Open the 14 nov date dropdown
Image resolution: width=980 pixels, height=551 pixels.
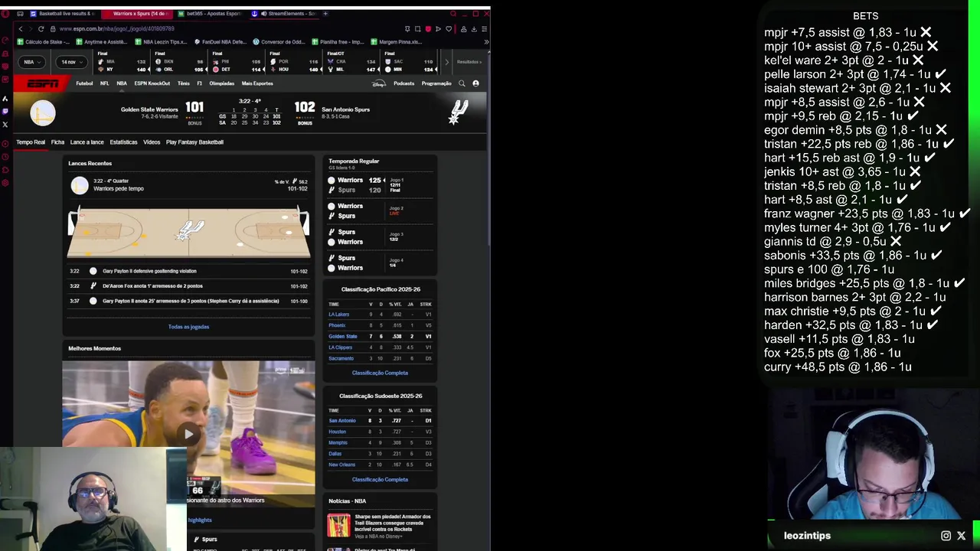[72, 62]
